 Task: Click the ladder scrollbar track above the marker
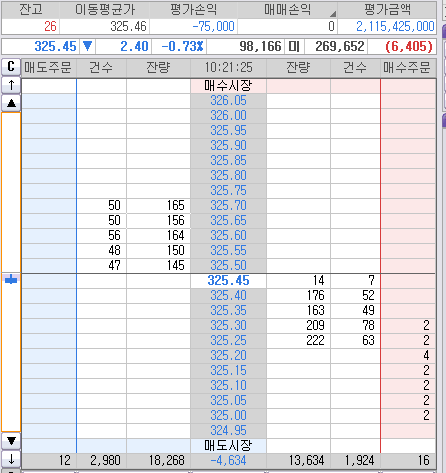pos(11,193)
